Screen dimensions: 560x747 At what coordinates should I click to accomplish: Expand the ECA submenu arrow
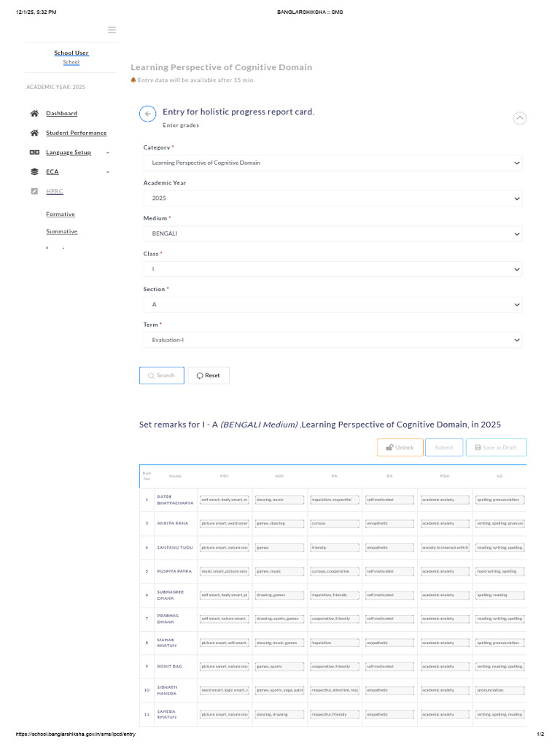pyautogui.click(x=108, y=172)
